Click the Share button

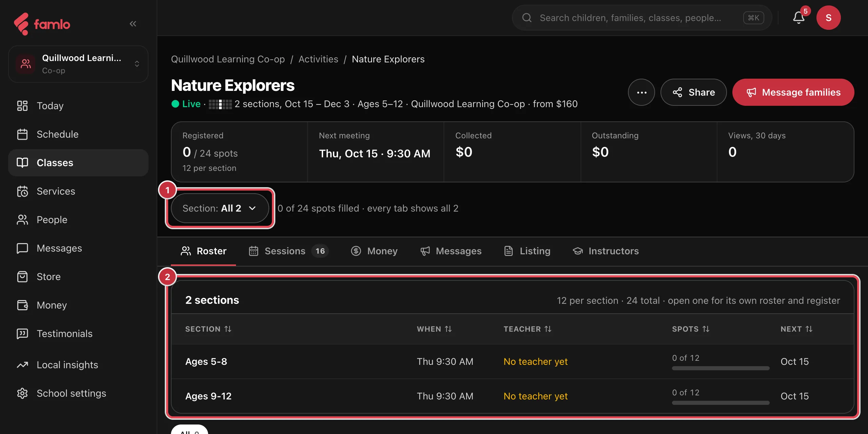pyautogui.click(x=693, y=92)
